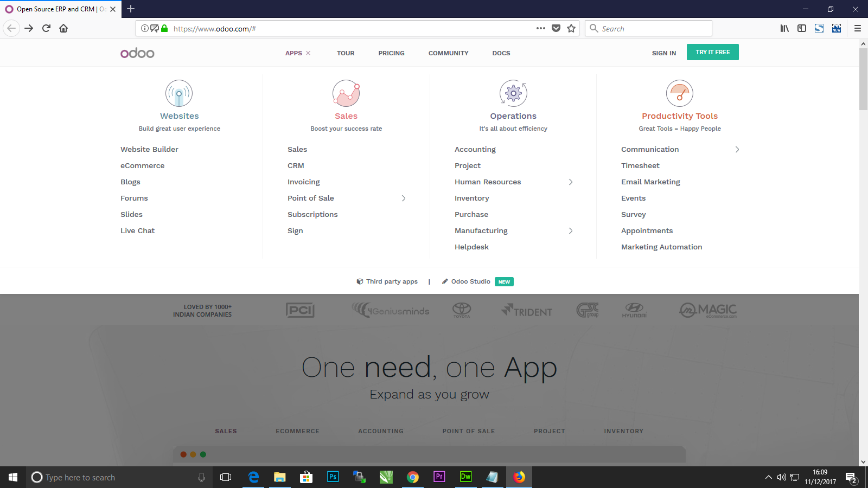
Task: Go to the Inventory app link
Action: (x=472, y=198)
